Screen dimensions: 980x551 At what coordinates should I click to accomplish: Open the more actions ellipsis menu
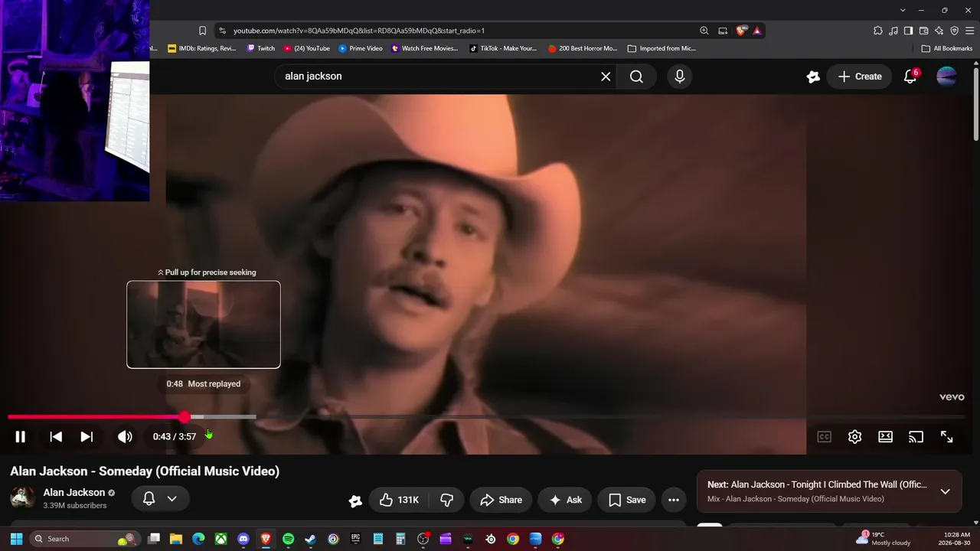[x=674, y=500]
